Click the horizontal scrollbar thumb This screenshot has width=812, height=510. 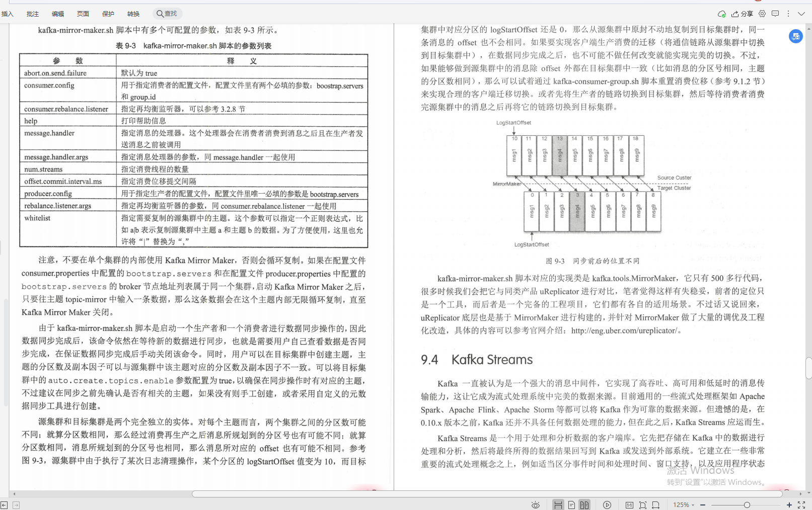point(487,494)
